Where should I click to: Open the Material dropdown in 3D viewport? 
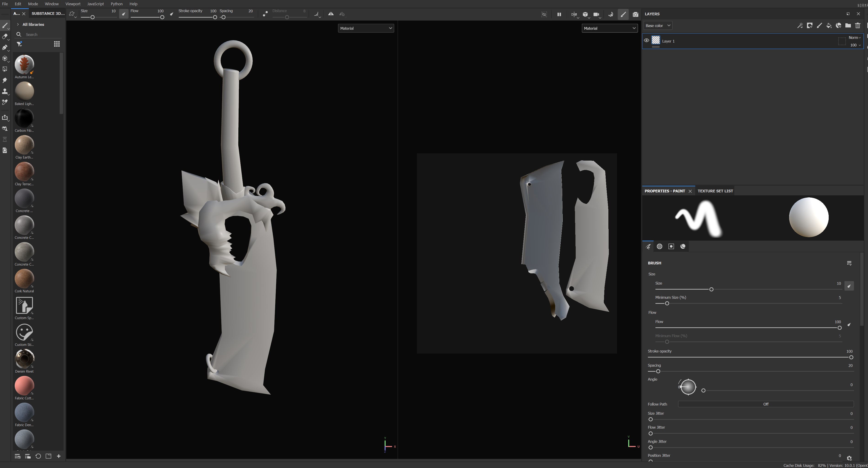(366, 28)
